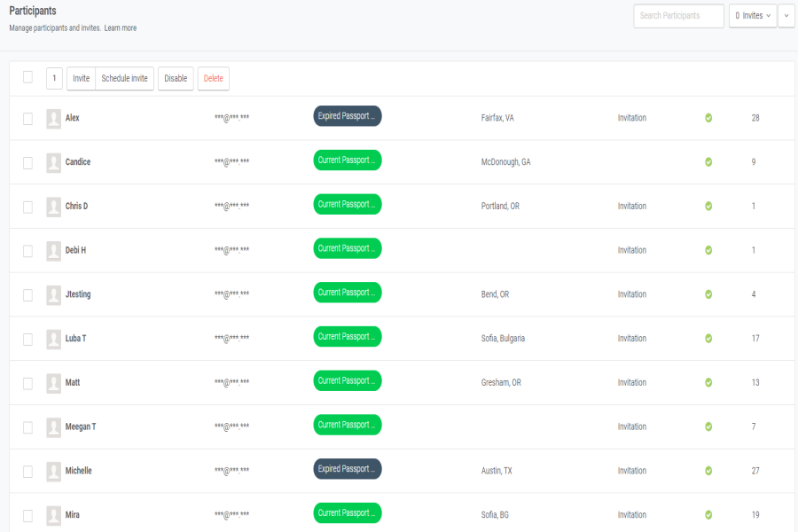Check the box for Matt
The image size is (798, 532).
pos(28,383)
